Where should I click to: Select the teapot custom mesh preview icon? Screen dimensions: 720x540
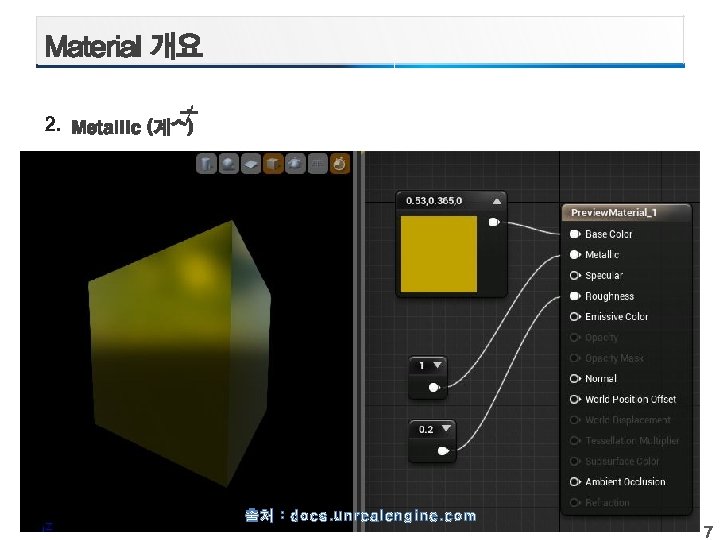point(295,163)
